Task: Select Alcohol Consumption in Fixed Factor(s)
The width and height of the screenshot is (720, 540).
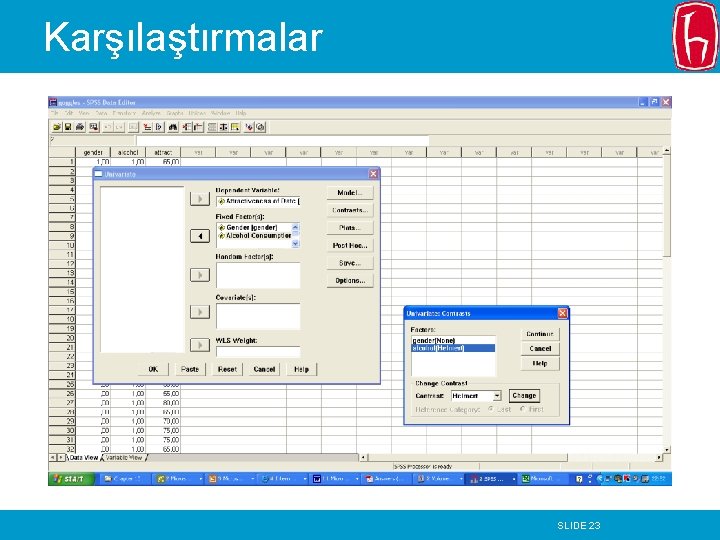Action: (x=254, y=236)
